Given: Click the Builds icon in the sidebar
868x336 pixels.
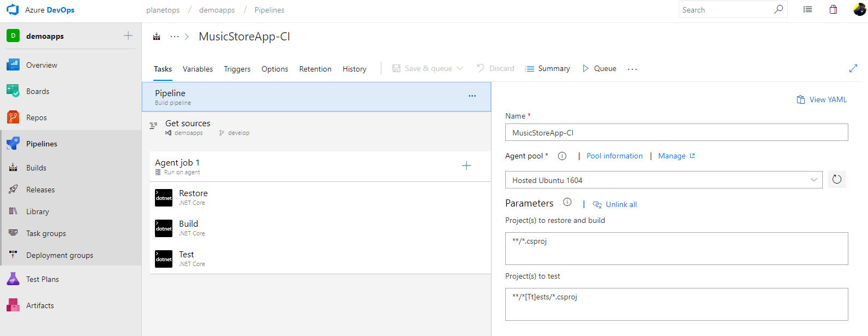Looking at the screenshot, I should pyautogui.click(x=13, y=168).
